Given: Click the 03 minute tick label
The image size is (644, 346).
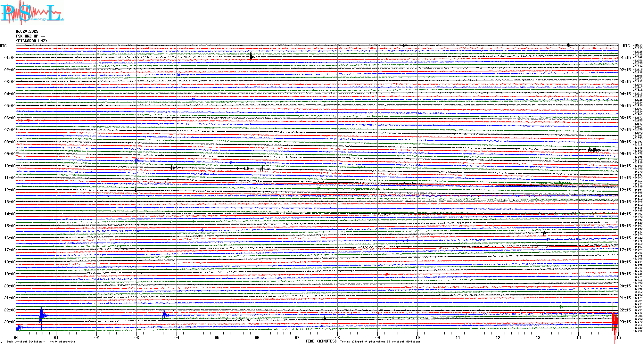Looking at the screenshot, I should pyautogui.click(x=137, y=338).
